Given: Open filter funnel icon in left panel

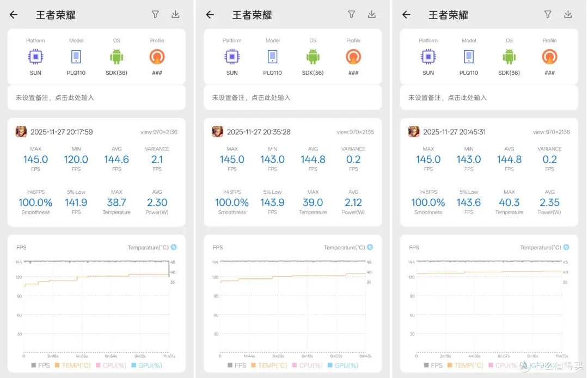Looking at the screenshot, I should pyautogui.click(x=155, y=14).
